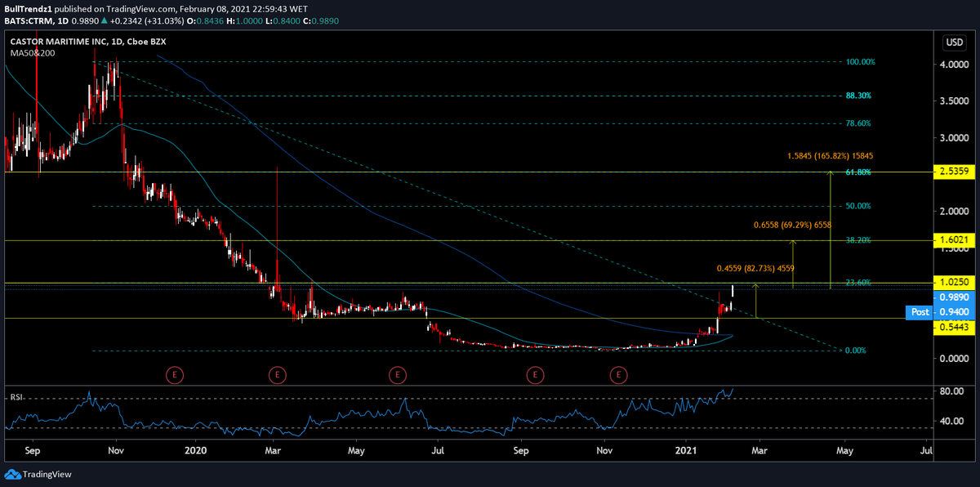Click the 0.9400 post-market price tag
This screenshot has width=980, height=487.
tap(953, 312)
